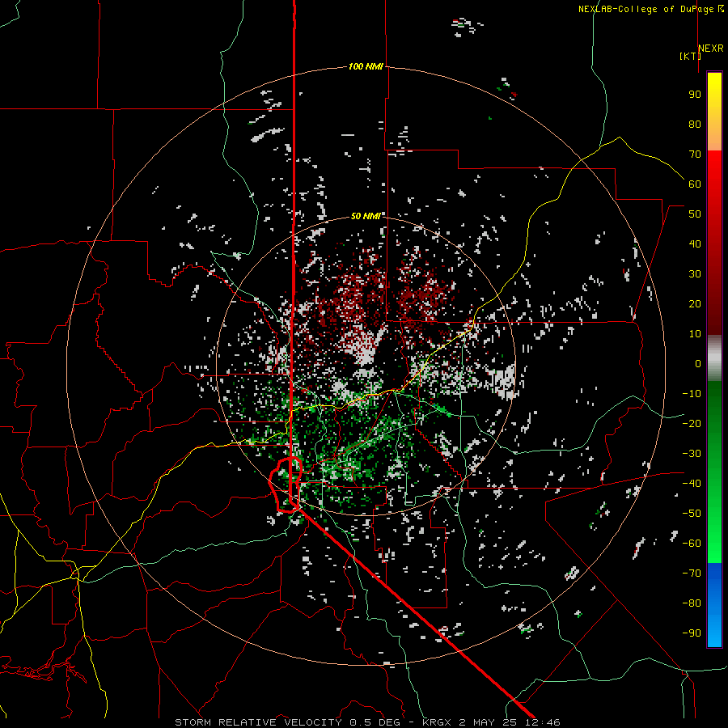Click the -20 scale value

[x=692, y=424]
